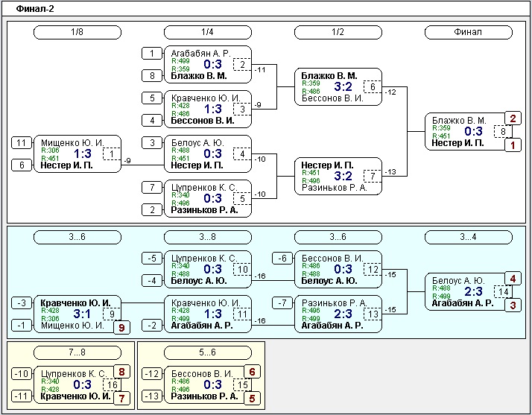Open the final match score 0:3

(x=473, y=131)
